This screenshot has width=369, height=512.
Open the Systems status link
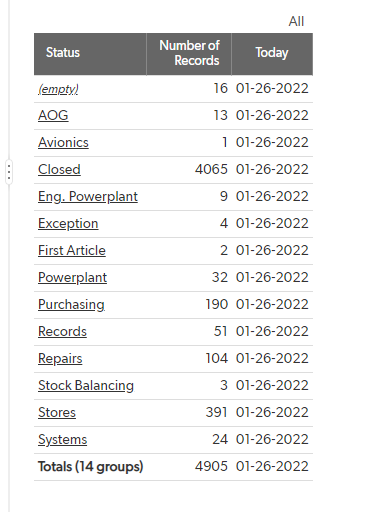tap(62, 440)
